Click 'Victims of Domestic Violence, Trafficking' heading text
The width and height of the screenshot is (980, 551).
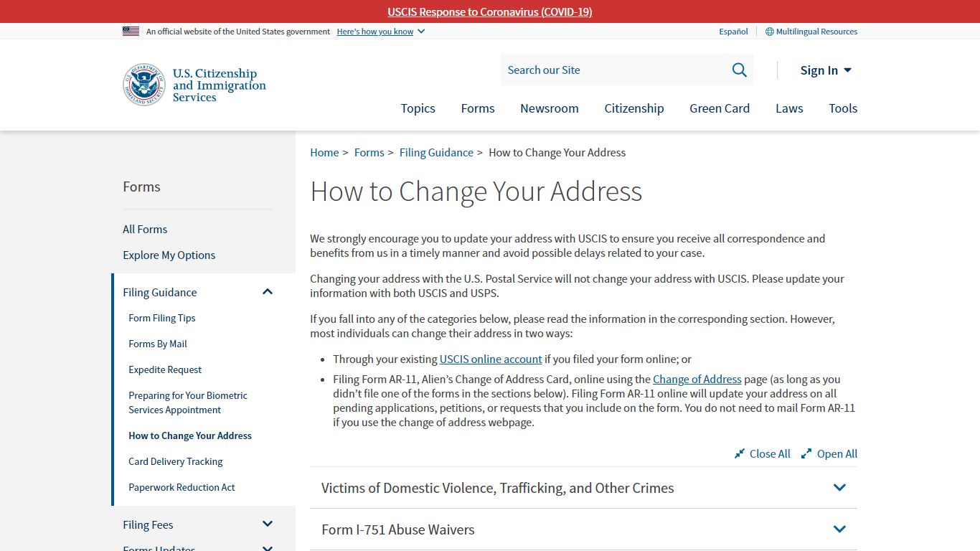point(498,488)
